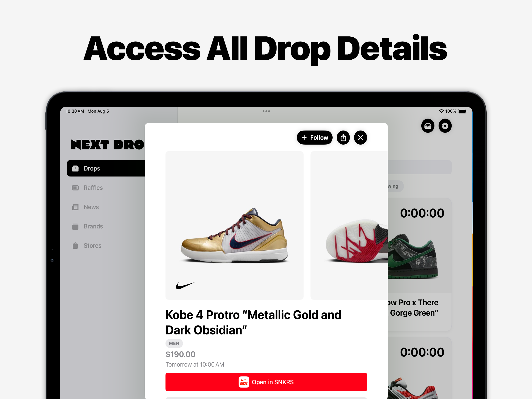Select Drops in the sidebar
The height and width of the screenshot is (399, 532).
tap(106, 168)
